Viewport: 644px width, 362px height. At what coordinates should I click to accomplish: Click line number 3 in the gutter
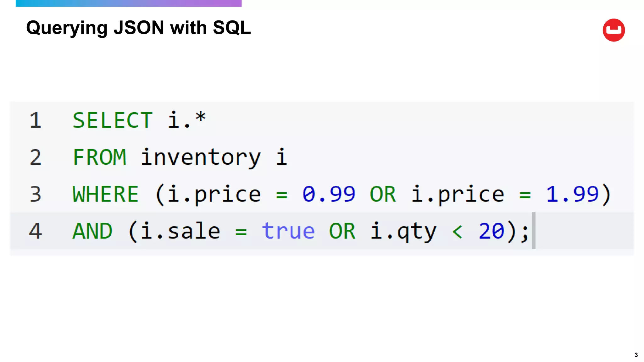pyautogui.click(x=36, y=194)
